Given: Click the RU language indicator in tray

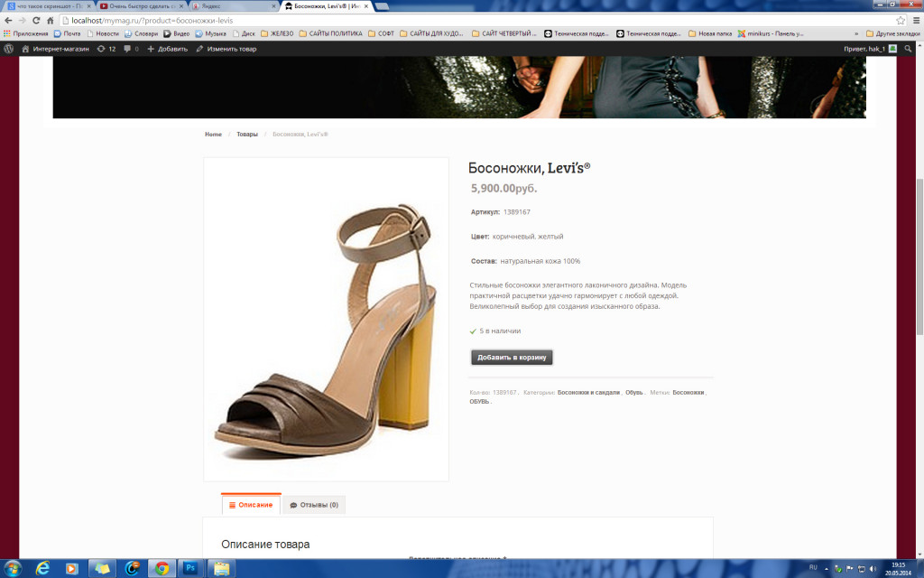Looking at the screenshot, I should click(813, 567).
